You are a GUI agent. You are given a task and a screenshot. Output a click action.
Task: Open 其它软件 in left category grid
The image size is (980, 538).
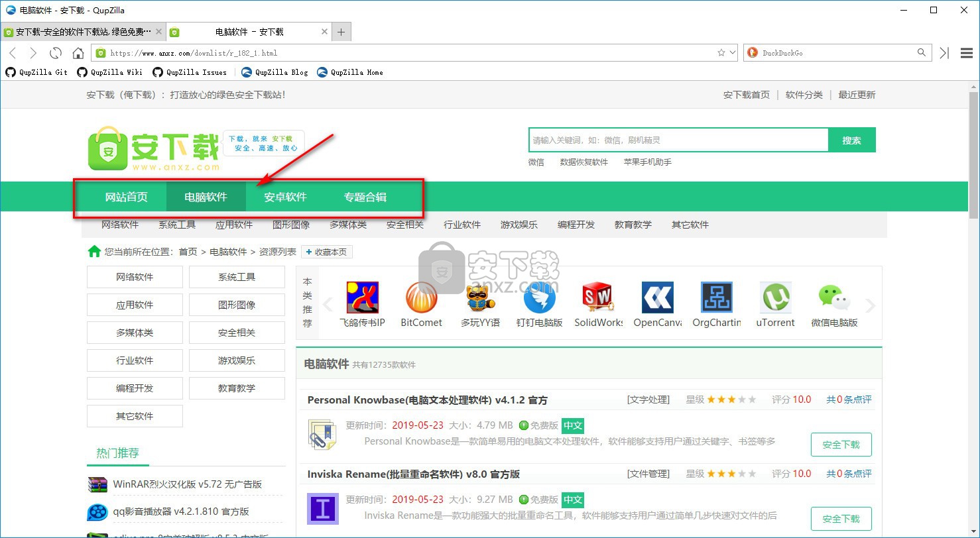point(135,416)
